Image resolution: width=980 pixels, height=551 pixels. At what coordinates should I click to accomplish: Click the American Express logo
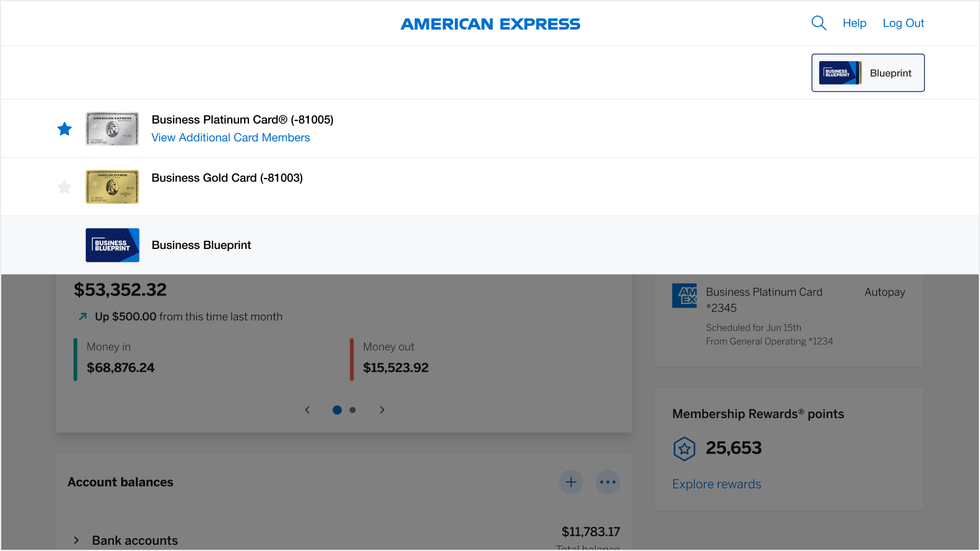tap(490, 23)
